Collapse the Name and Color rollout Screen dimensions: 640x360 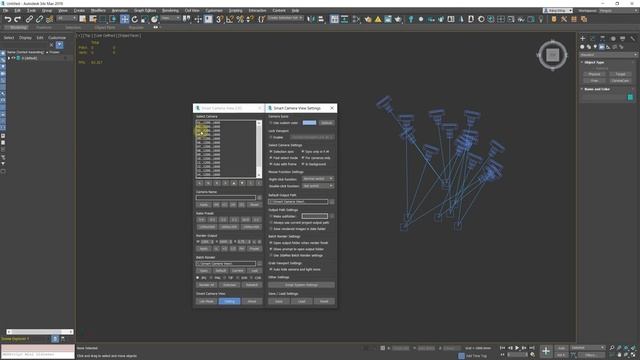[x=596, y=89]
